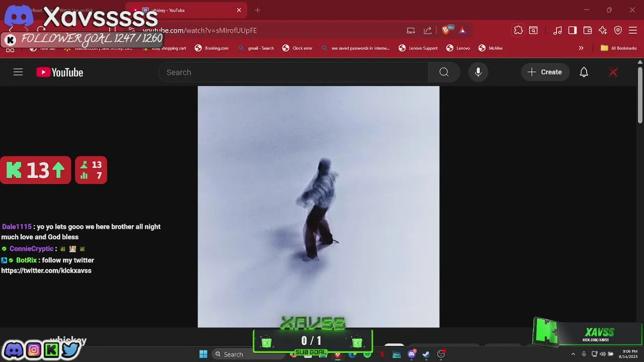Click the share page arrow icon
Viewport: 644px width, 362px height.
pyautogui.click(x=428, y=31)
